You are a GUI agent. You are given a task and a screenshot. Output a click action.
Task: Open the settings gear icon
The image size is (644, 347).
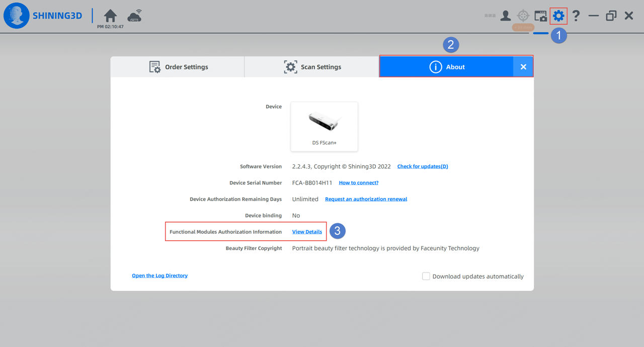[558, 16]
